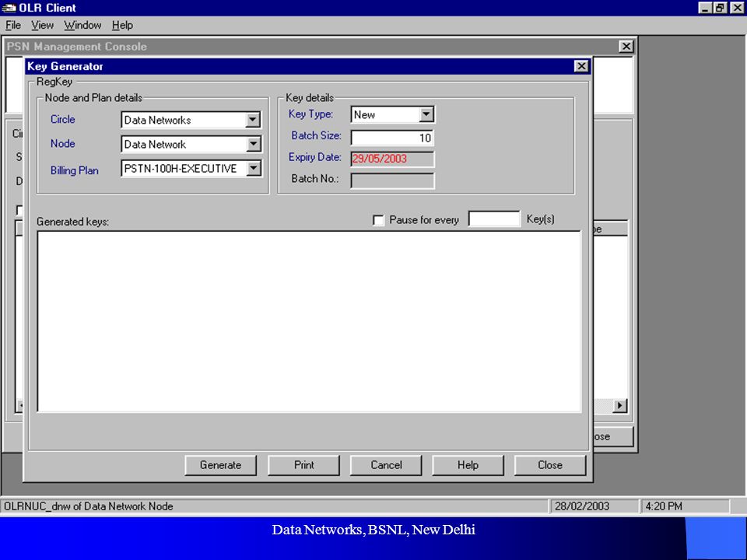This screenshot has width=747, height=560.
Task: Click the Billing Plan label
Action: point(75,170)
